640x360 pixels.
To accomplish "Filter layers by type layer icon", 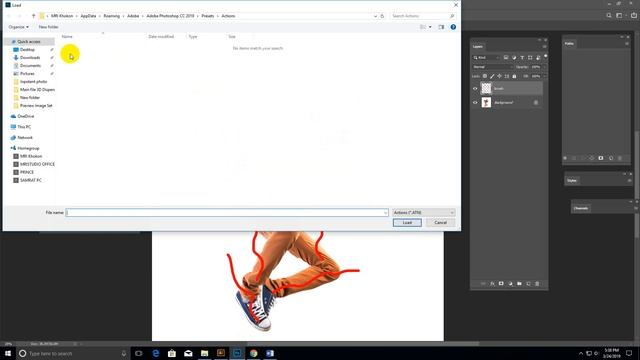I will pos(522,58).
